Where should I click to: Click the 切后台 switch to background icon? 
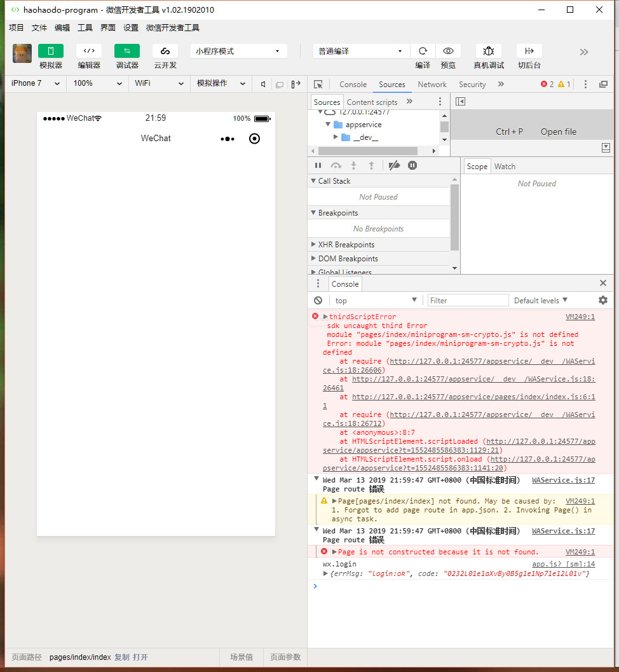529,51
